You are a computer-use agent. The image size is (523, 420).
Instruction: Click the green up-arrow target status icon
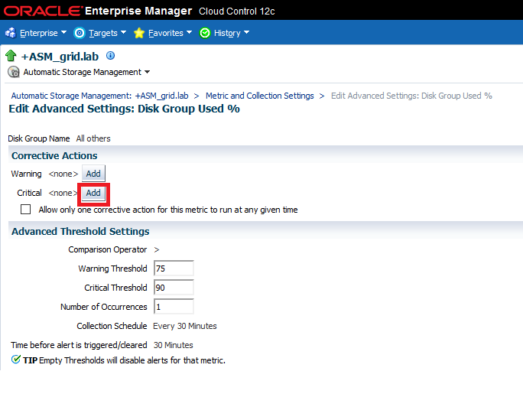pos(11,56)
